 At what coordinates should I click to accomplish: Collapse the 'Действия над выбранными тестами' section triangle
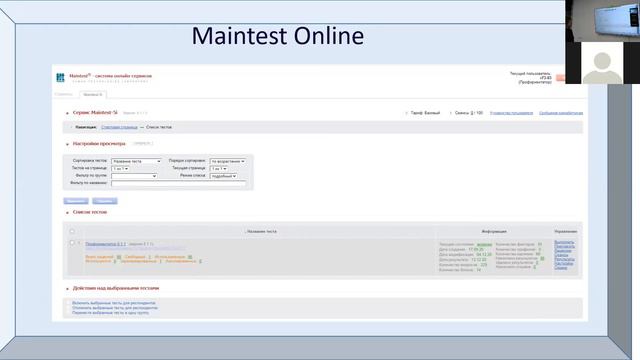point(67,289)
